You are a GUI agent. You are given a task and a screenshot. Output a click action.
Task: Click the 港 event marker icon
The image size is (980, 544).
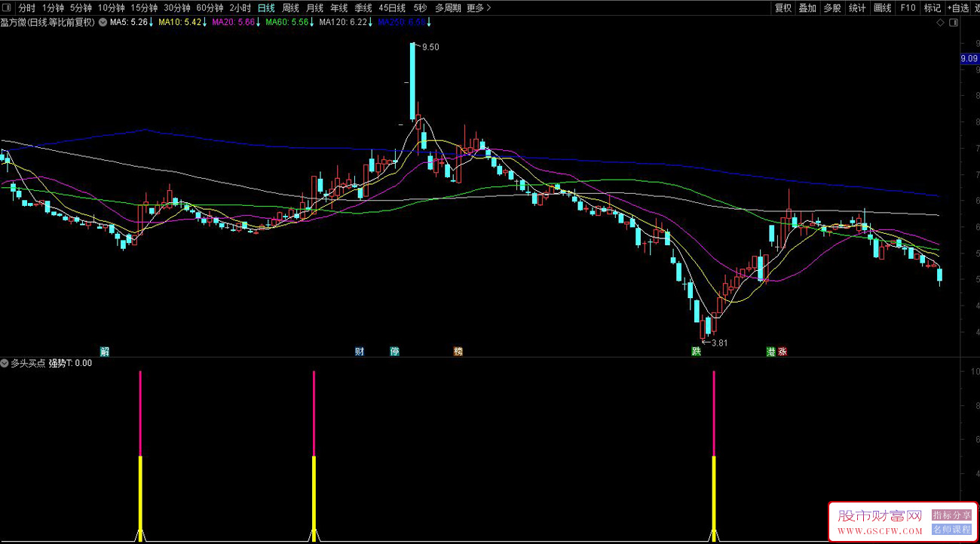click(770, 352)
